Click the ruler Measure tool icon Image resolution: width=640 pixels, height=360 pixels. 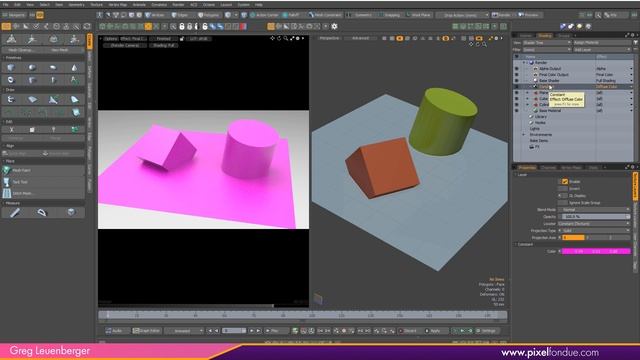point(15,212)
